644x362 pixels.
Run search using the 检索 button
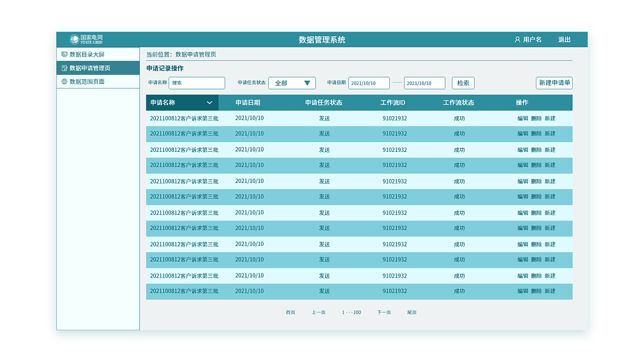(463, 83)
